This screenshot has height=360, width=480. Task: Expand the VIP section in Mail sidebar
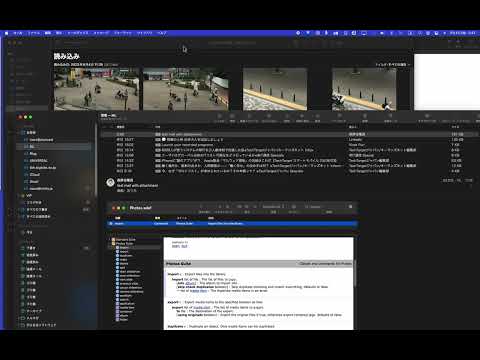coord(20,195)
